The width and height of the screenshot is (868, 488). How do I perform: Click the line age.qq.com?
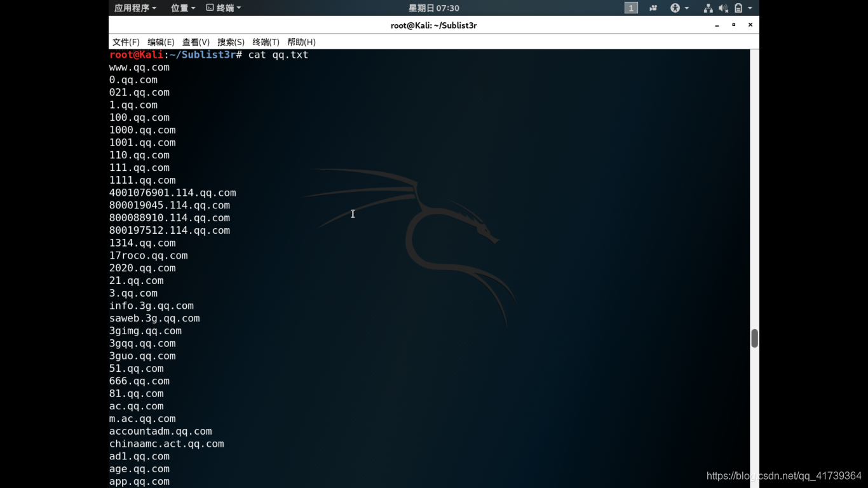139,469
